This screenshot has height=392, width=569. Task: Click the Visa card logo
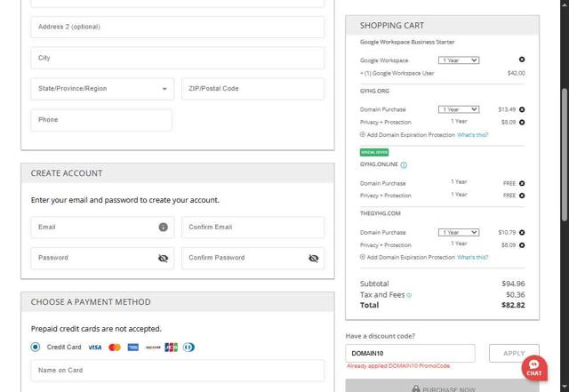point(95,348)
